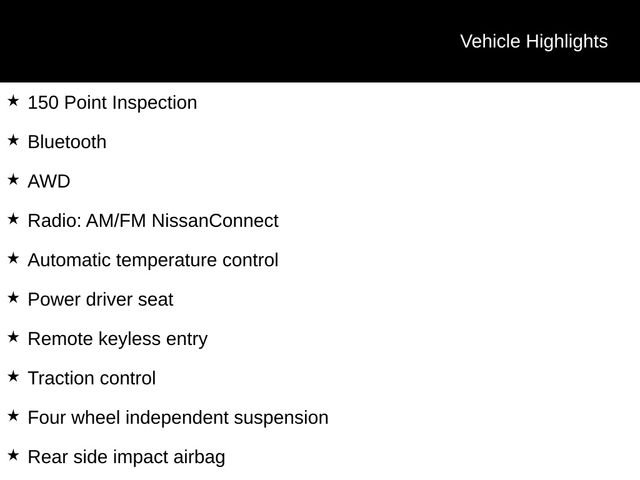Image resolution: width=640 pixels, height=480 pixels.
Task: Select the Traction control feature text
Action: click(92, 379)
